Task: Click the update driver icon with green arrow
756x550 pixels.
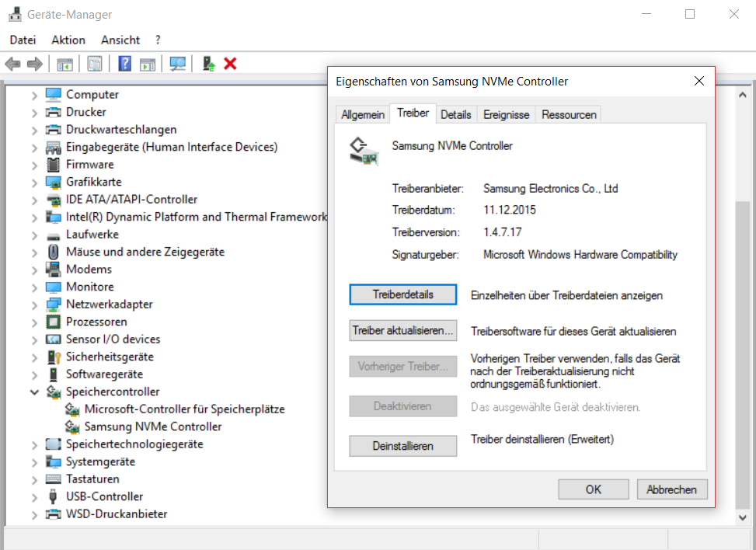Action: click(208, 64)
